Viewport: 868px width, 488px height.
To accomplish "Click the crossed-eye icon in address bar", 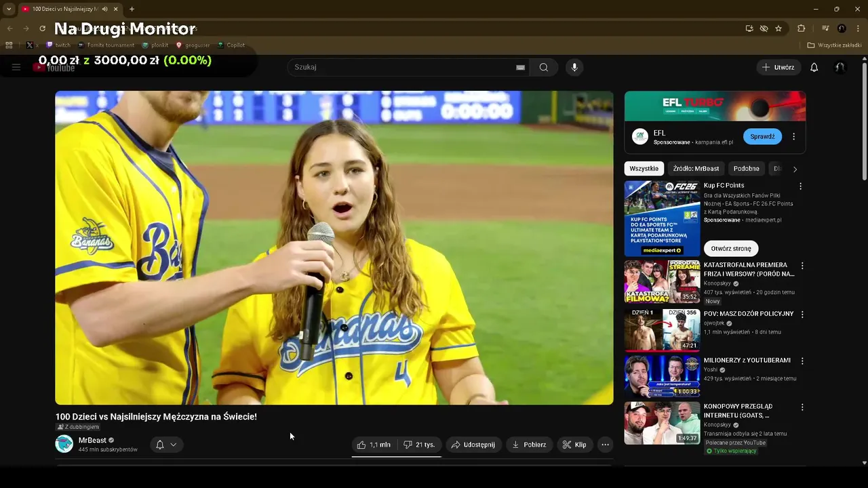I will (x=764, y=28).
